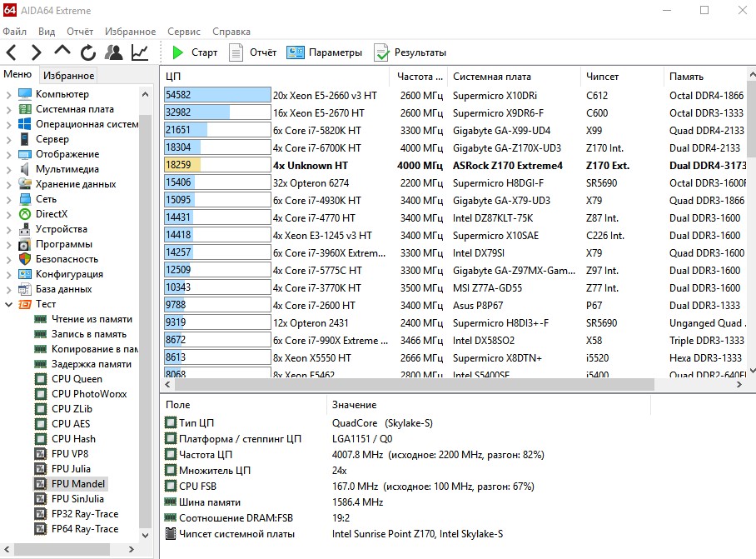Click the FP64 Ray-Trace benchmark icon
The height and width of the screenshot is (559, 756).
tap(41, 529)
